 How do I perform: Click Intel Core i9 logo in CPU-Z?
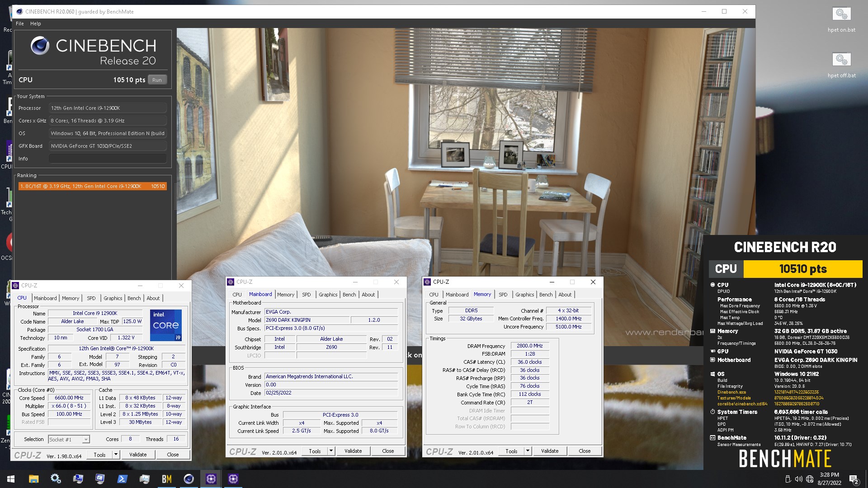click(166, 325)
